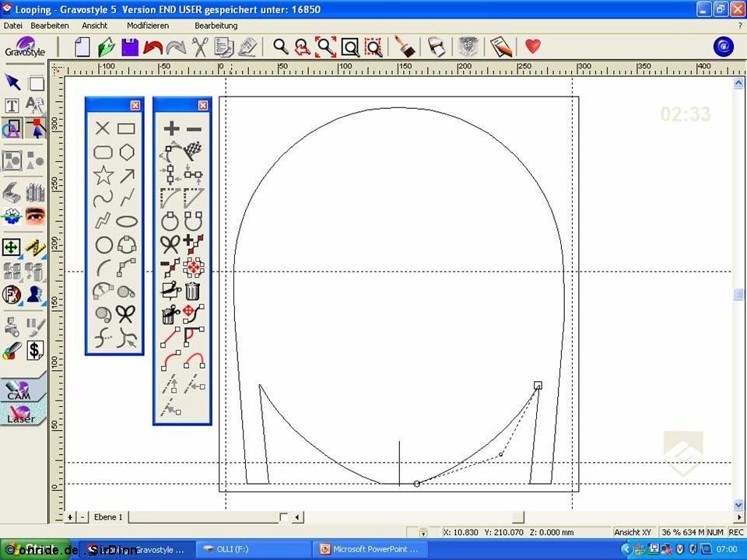Viewport: 747px width, 560px height.
Task: Open the CAM module tab
Action: tap(23, 389)
